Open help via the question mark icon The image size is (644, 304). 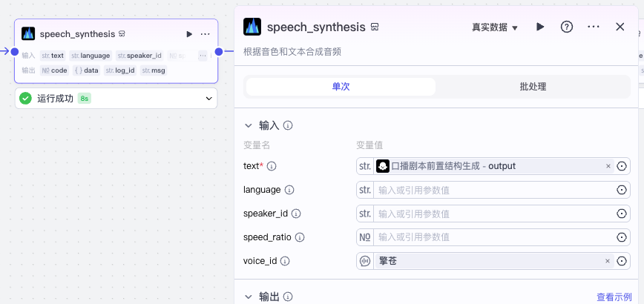pyautogui.click(x=567, y=27)
